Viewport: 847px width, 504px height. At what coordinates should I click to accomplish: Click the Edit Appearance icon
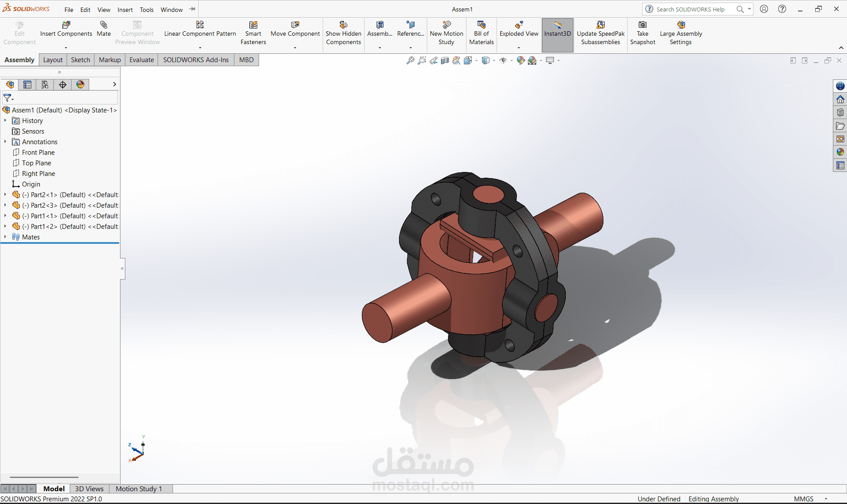pos(521,60)
